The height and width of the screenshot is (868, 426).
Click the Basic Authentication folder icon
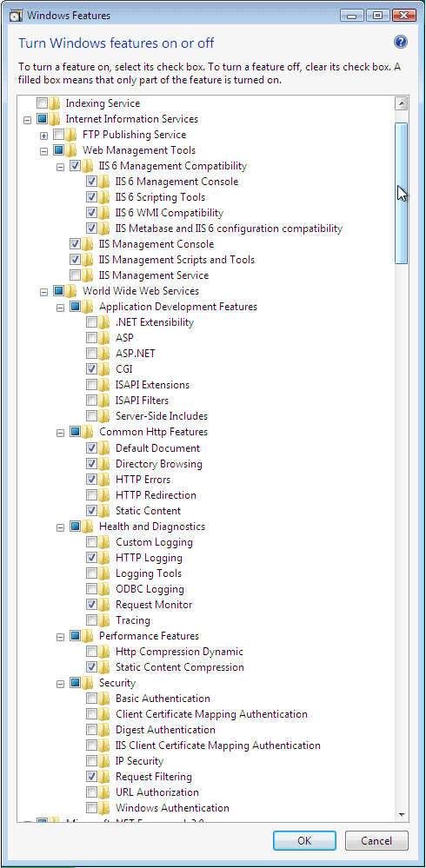click(104, 699)
